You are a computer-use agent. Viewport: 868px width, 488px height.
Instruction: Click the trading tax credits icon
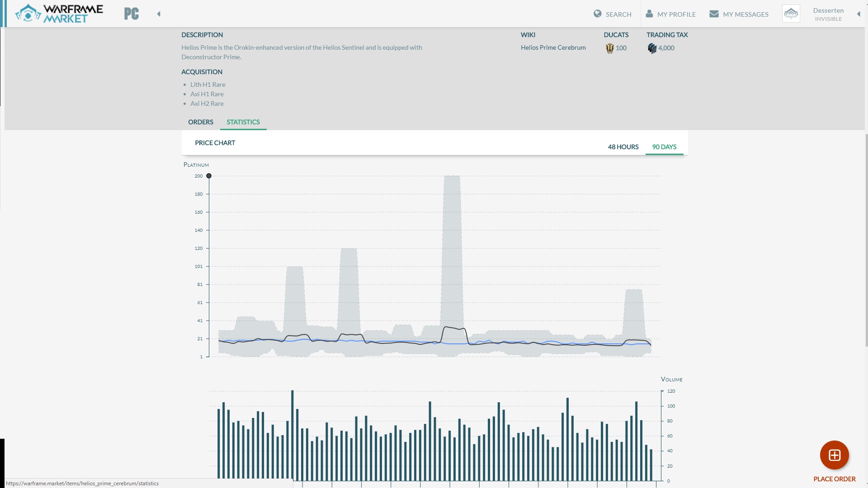click(652, 48)
